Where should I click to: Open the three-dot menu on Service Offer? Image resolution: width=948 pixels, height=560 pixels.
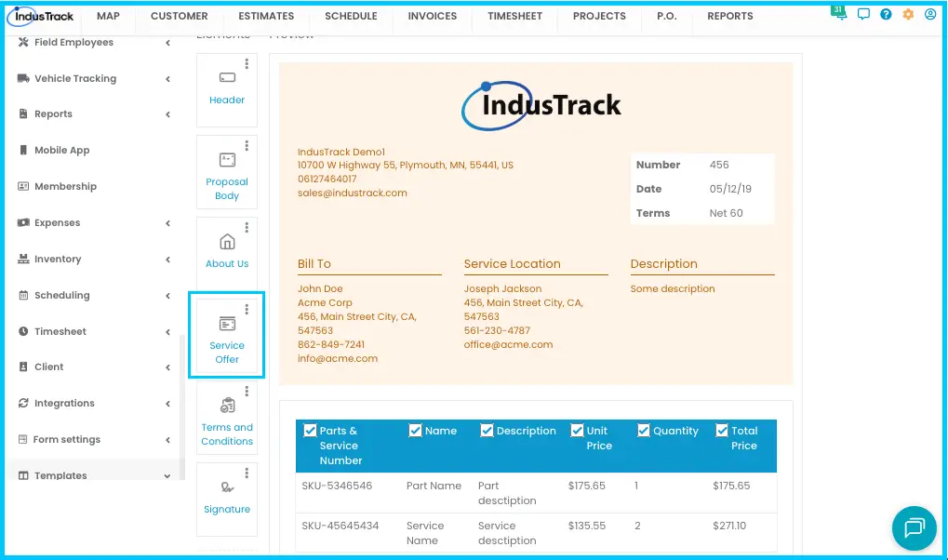247,310
